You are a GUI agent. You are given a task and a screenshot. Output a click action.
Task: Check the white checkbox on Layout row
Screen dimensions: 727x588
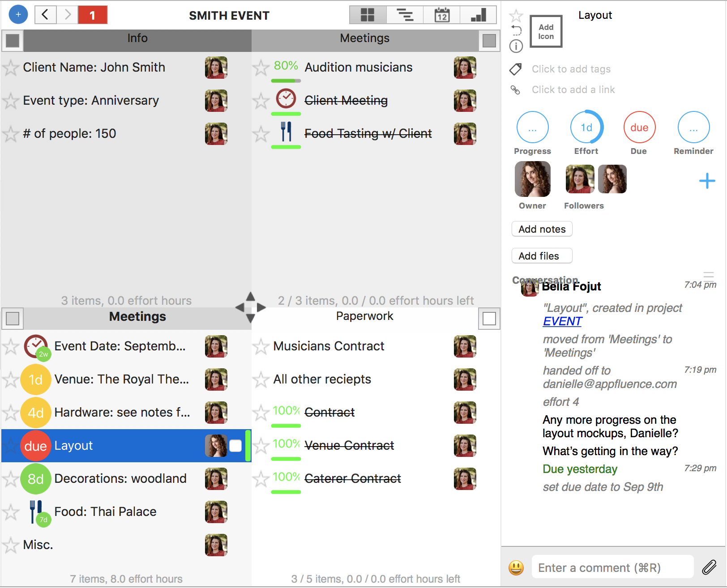coord(235,446)
